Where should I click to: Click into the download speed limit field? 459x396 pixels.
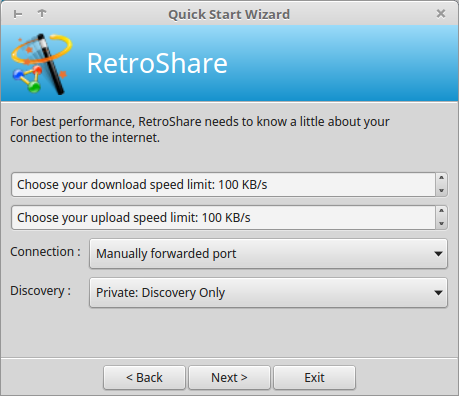tap(223, 184)
